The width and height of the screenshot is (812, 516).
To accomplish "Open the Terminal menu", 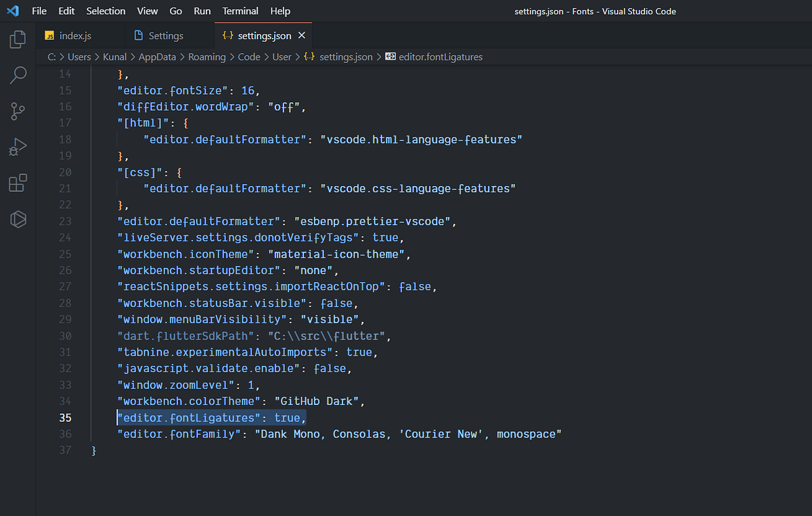I will tap(240, 11).
